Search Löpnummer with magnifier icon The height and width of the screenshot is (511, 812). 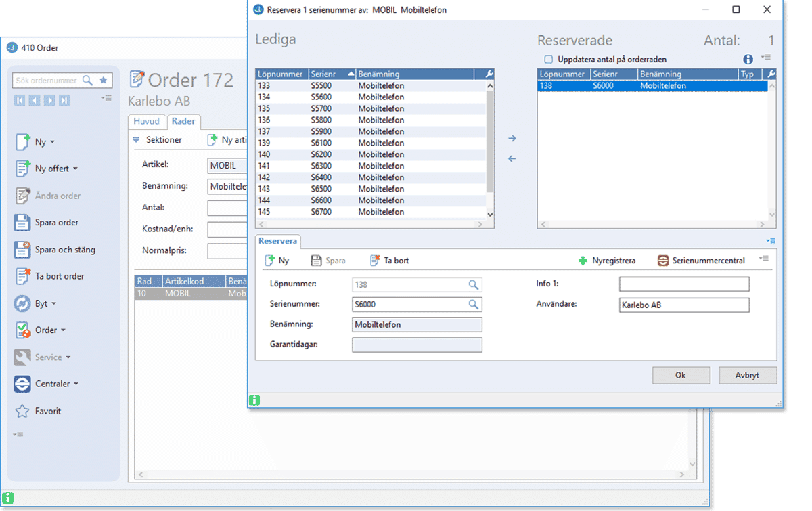[474, 285]
